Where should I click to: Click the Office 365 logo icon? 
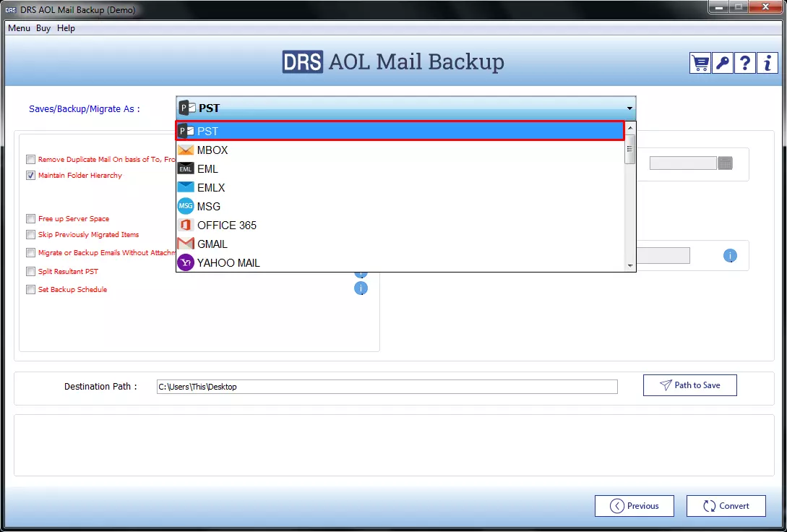click(x=186, y=226)
